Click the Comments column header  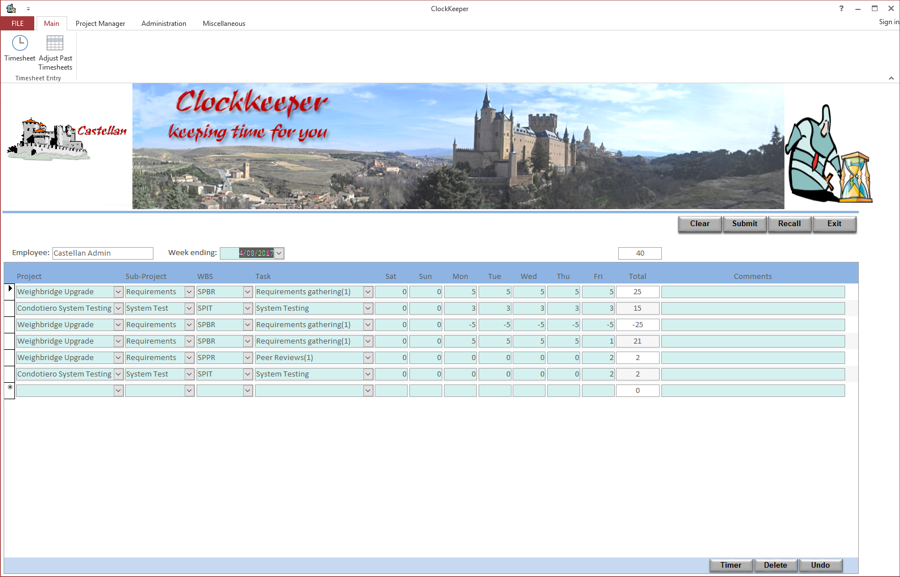(752, 276)
